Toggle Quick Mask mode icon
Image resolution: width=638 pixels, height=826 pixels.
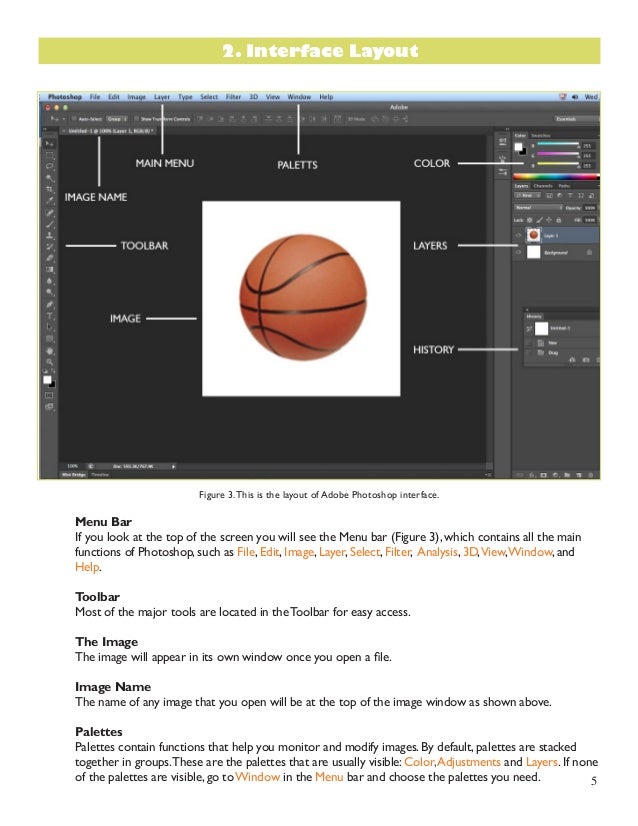pos(49,395)
